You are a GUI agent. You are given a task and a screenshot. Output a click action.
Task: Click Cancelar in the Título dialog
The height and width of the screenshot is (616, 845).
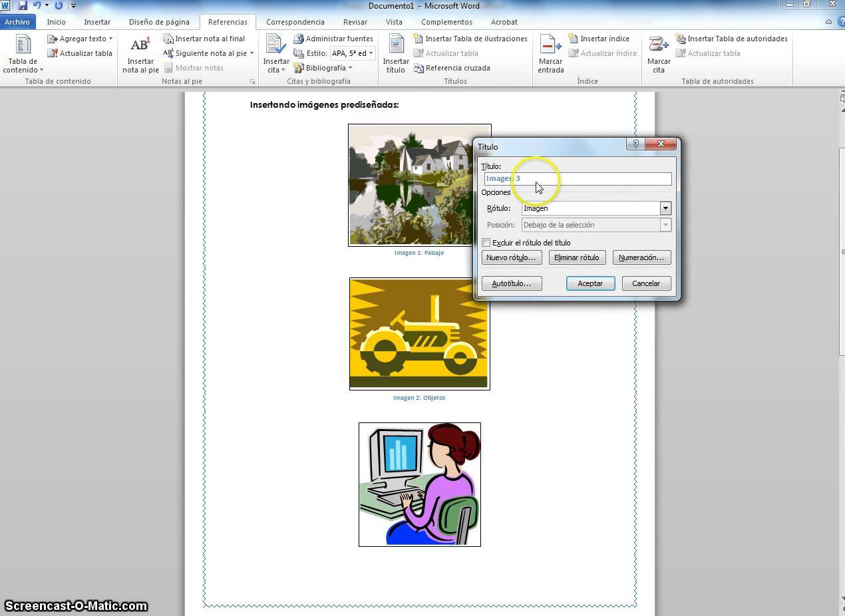coord(646,283)
